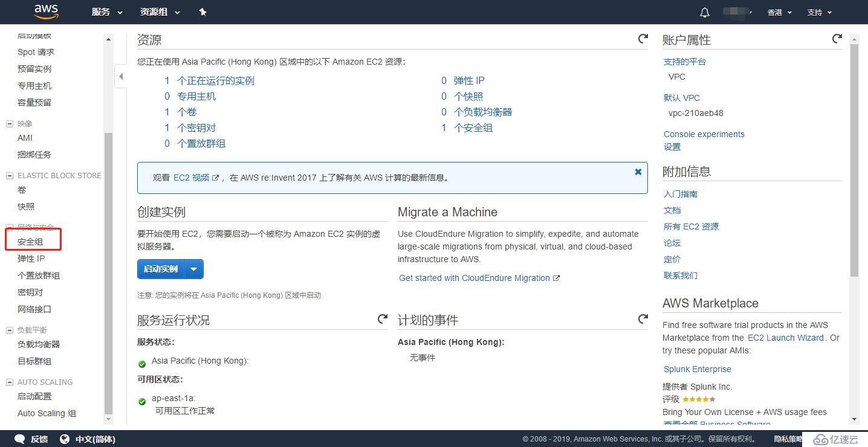Collapse the 映像 sidebar section
Viewport: 868px width, 447px height.
pyautogui.click(x=10, y=123)
